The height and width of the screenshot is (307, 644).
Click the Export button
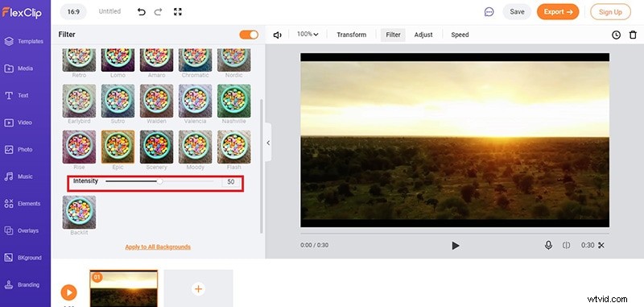(558, 12)
